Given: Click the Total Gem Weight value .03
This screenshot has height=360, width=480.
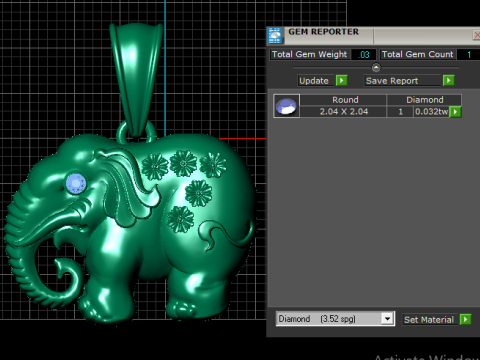Looking at the screenshot, I should 364,54.
